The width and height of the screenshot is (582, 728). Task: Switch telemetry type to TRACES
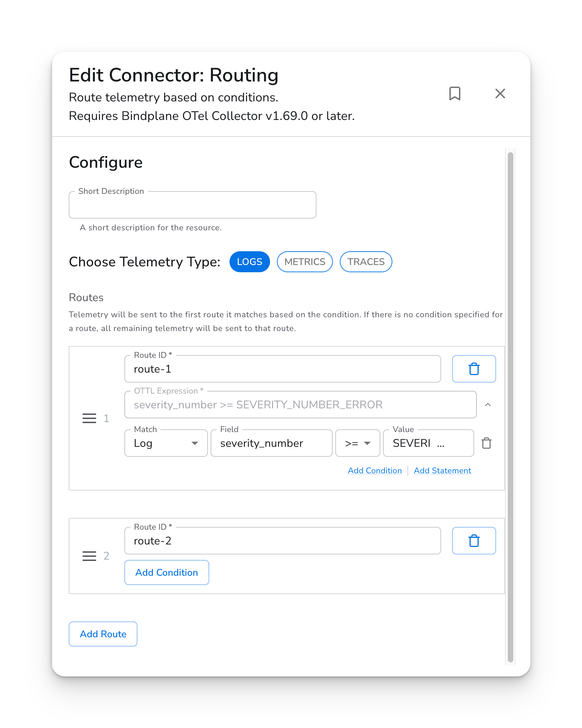(366, 262)
